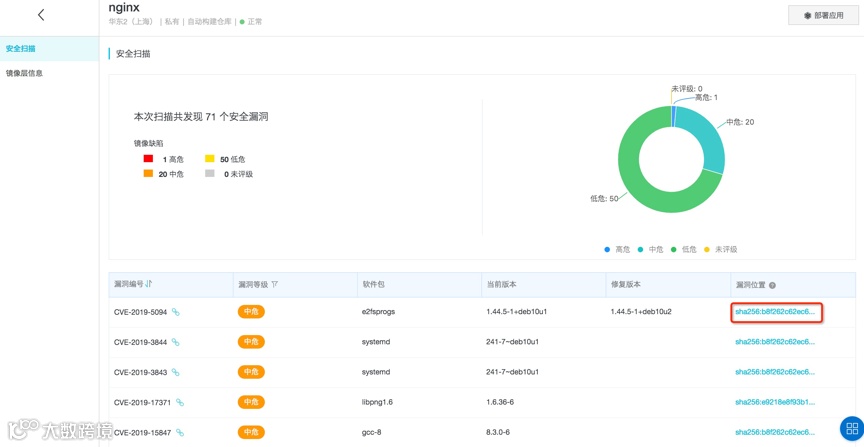Click the 低危: 50 chart label
The width and height of the screenshot is (864, 447).
click(x=604, y=198)
